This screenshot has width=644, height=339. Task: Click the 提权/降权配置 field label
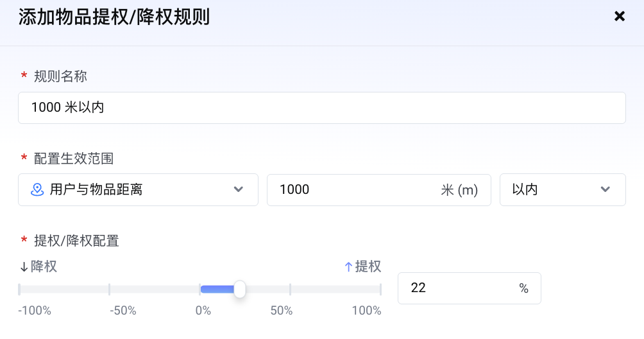pos(76,241)
